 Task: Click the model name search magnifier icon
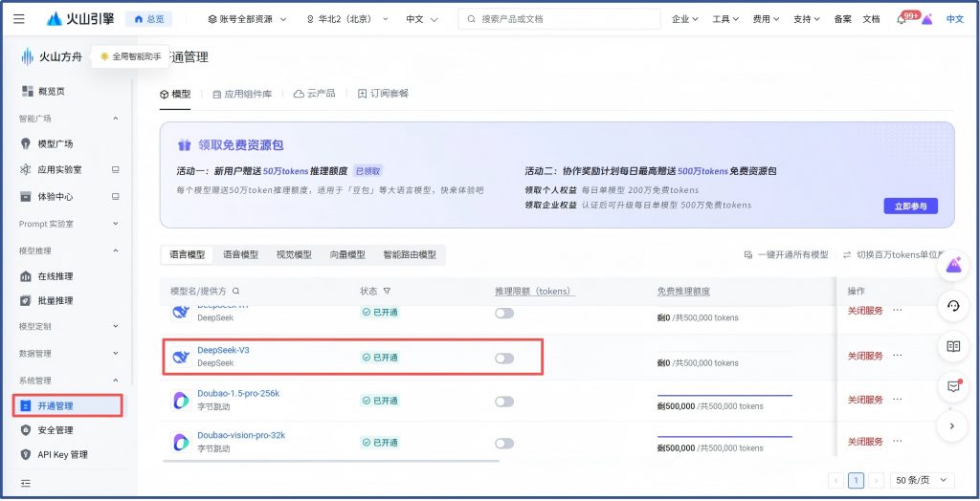pyautogui.click(x=236, y=291)
